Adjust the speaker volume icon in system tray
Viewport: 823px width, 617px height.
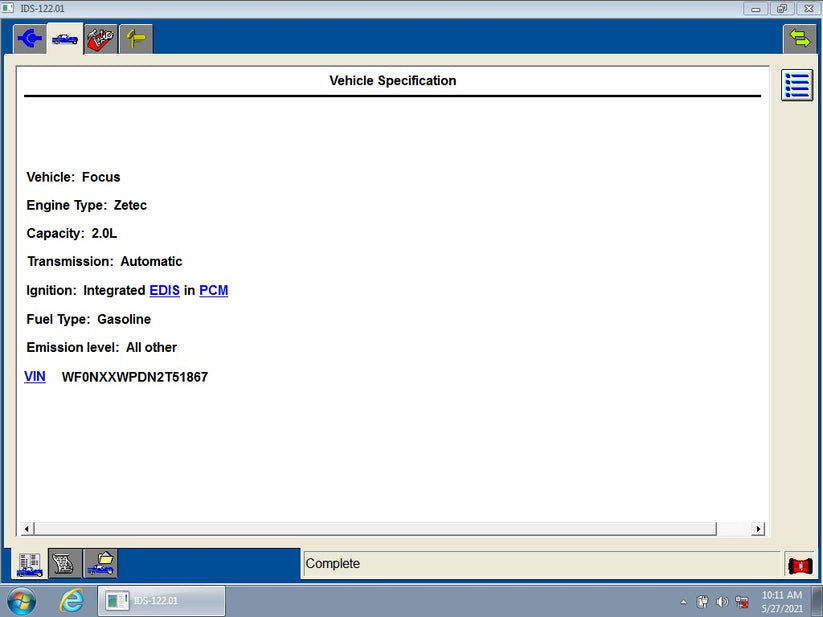[x=722, y=601]
